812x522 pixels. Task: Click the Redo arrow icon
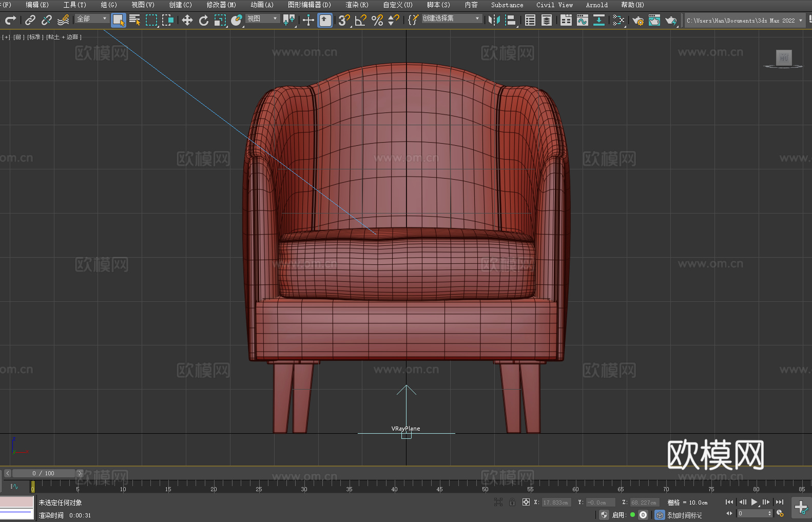click(x=10, y=20)
